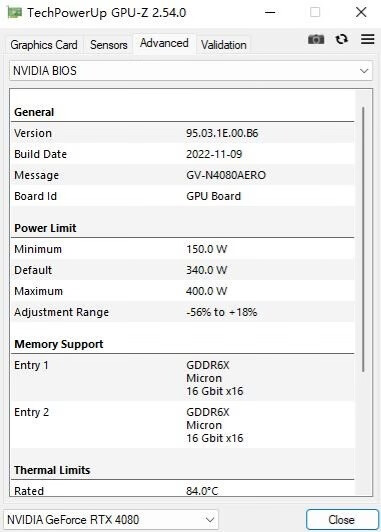The width and height of the screenshot is (381, 532).
Task: Click the Default power limit 340.0 W row
Action: click(x=183, y=270)
